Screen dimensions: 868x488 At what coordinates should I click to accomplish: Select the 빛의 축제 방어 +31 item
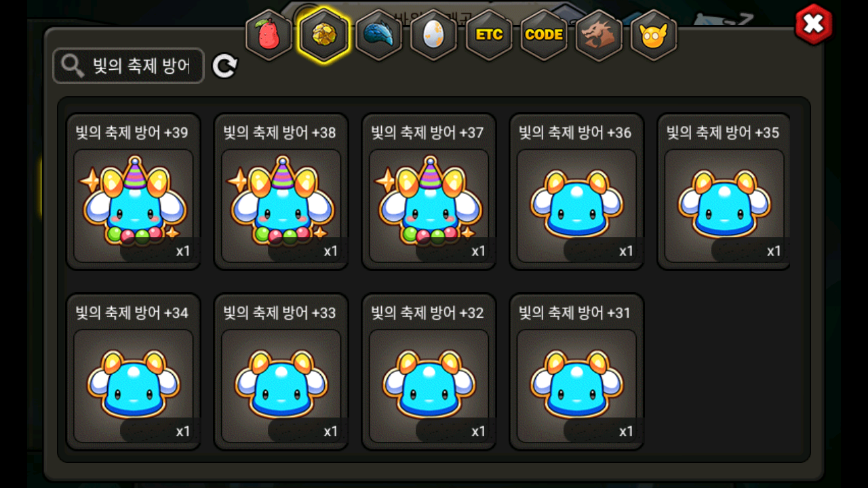577,372
